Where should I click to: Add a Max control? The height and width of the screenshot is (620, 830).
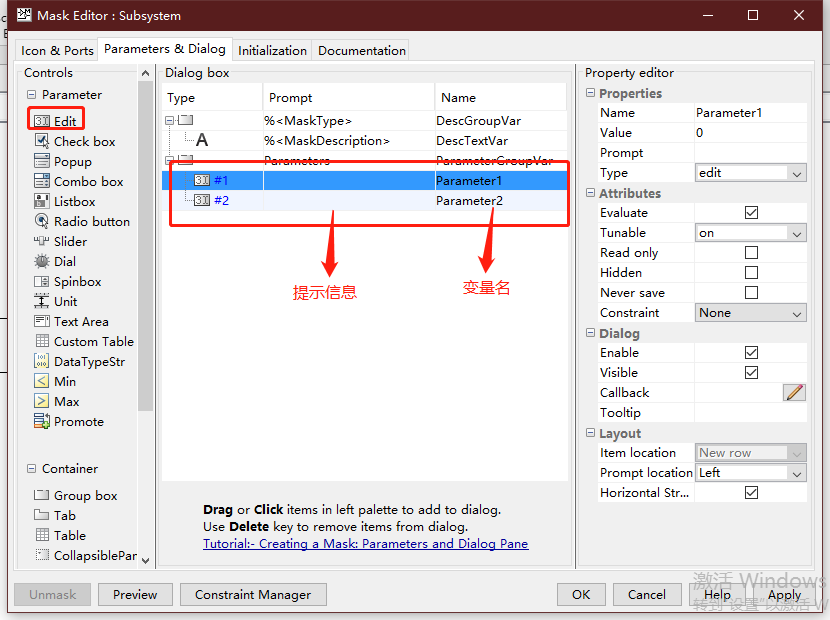(x=57, y=401)
